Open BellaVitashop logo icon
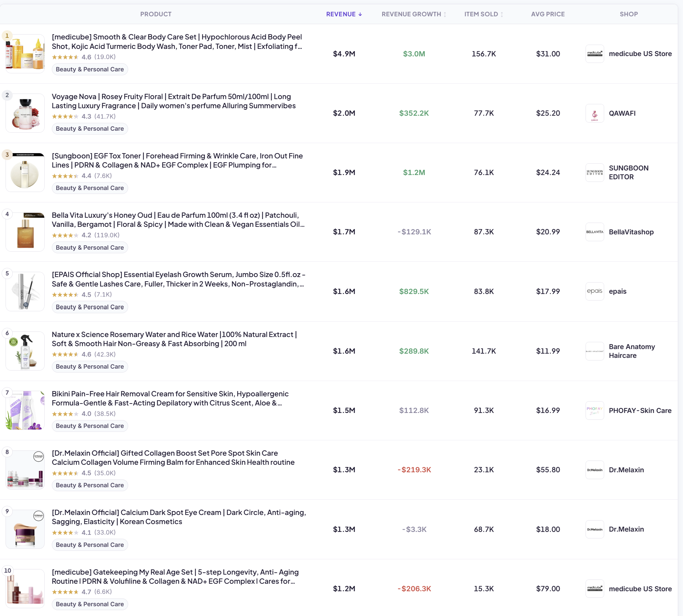This screenshot has height=616, width=683. (x=595, y=232)
